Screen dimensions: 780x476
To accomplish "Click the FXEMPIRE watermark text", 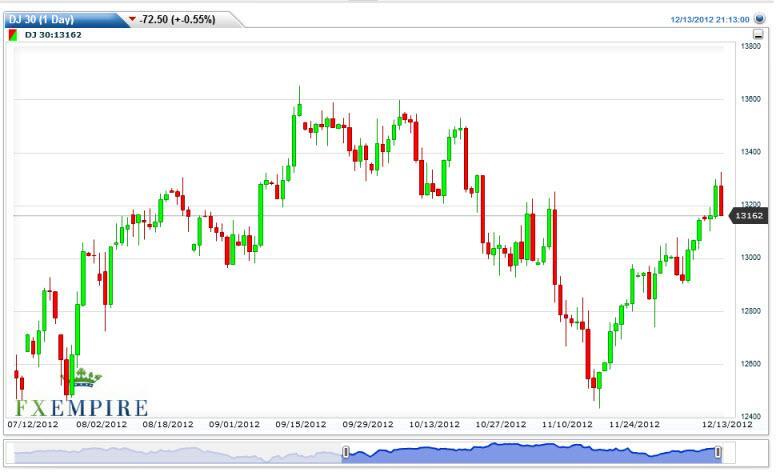I will point(80,408).
